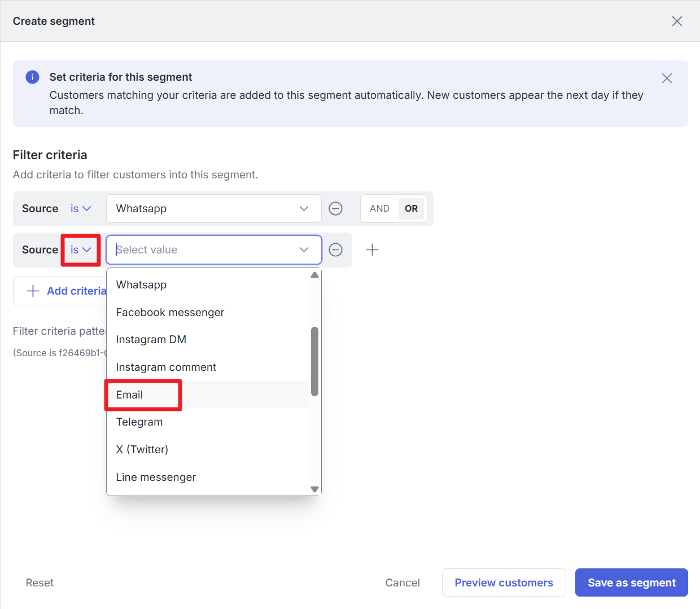Choose Whatsapp from the dropdown list
700x609 pixels.
[207, 285]
